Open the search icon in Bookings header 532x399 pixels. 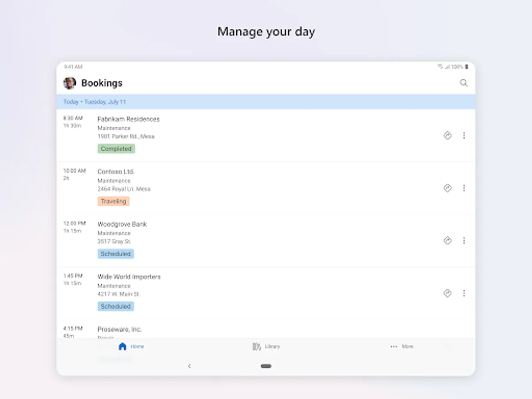point(464,83)
